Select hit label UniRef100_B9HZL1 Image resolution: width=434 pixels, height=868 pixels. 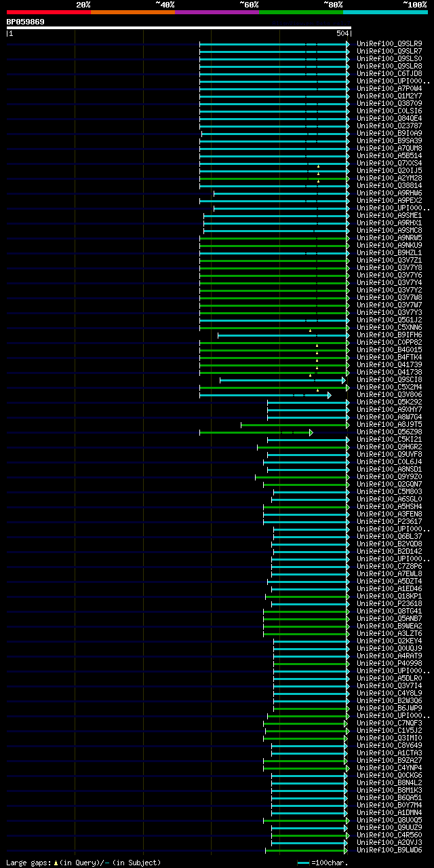coord(389,252)
